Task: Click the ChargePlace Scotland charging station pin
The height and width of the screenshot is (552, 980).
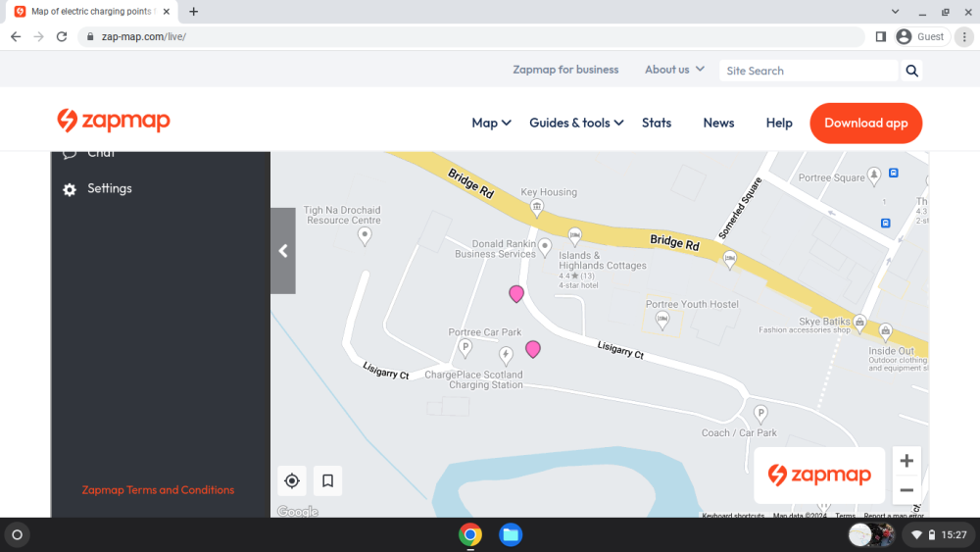Action: point(506,356)
